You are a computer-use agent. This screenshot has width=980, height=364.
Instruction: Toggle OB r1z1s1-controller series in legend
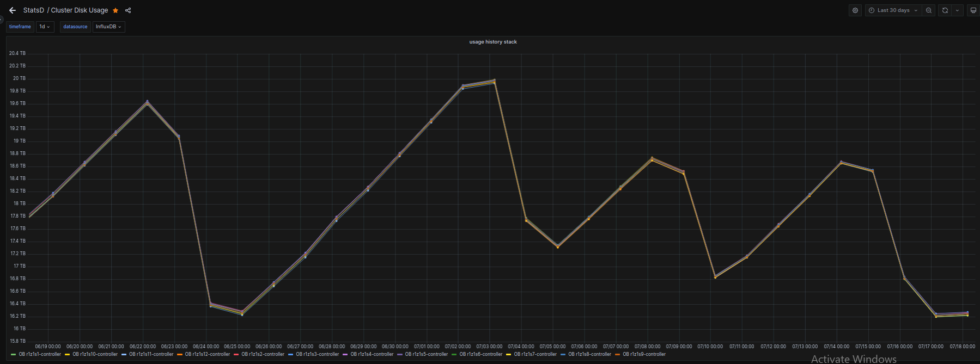tap(40, 354)
